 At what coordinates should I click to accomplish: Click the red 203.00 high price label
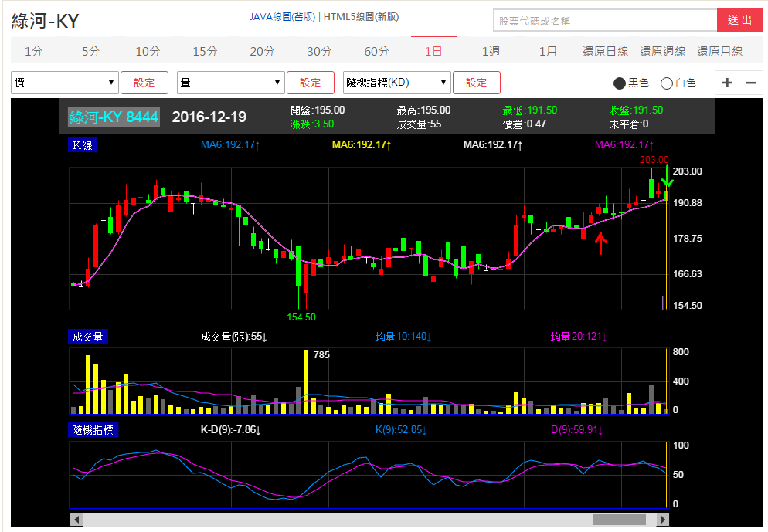tap(654, 160)
